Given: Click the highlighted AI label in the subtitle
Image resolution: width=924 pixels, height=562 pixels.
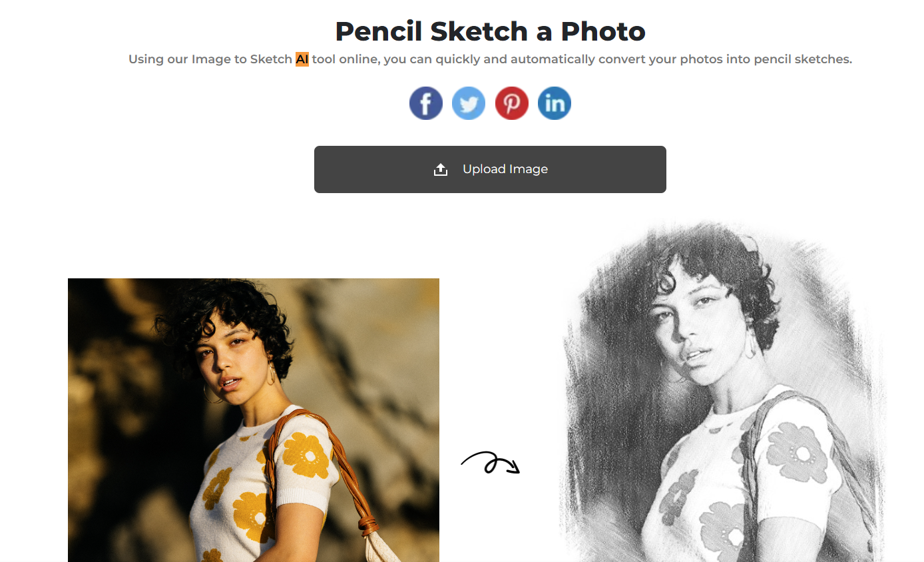Looking at the screenshot, I should coord(301,59).
